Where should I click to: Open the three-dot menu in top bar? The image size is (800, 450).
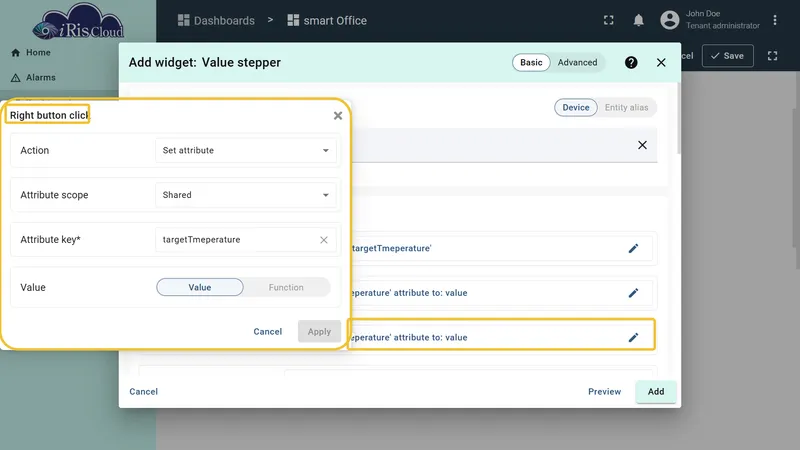pos(774,20)
